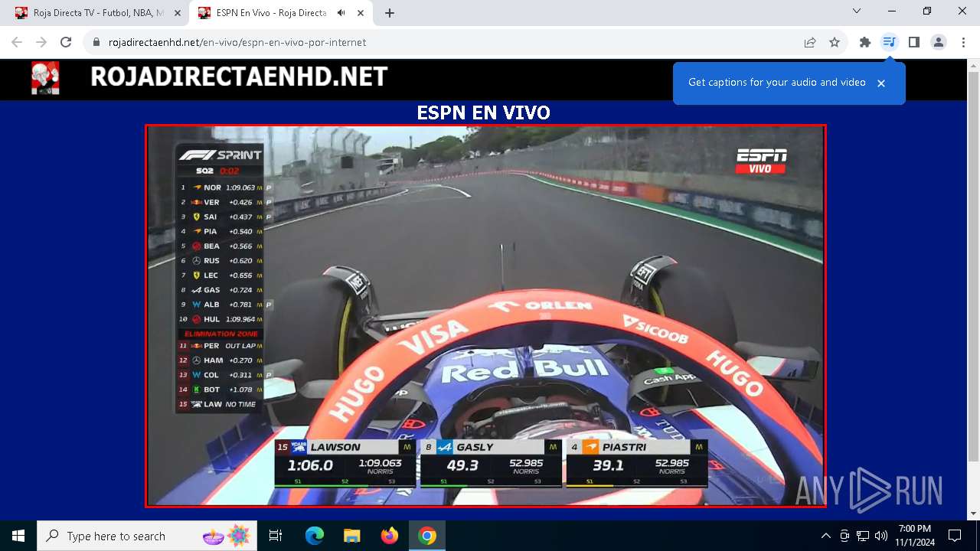Open File Explorer from taskbar
This screenshot has width=980, height=551.
point(351,536)
